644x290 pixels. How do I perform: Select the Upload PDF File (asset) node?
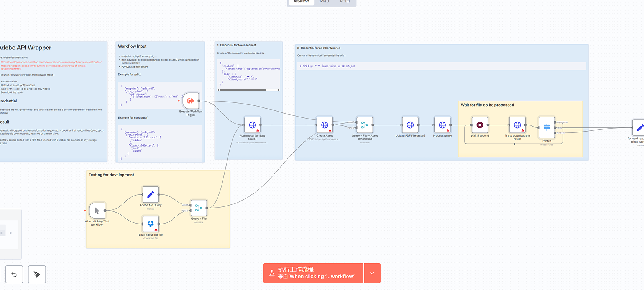[x=410, y=125]
